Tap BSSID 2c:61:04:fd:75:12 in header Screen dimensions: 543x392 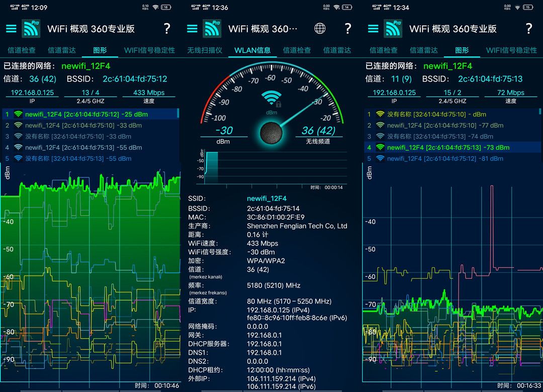click(135, 79)
